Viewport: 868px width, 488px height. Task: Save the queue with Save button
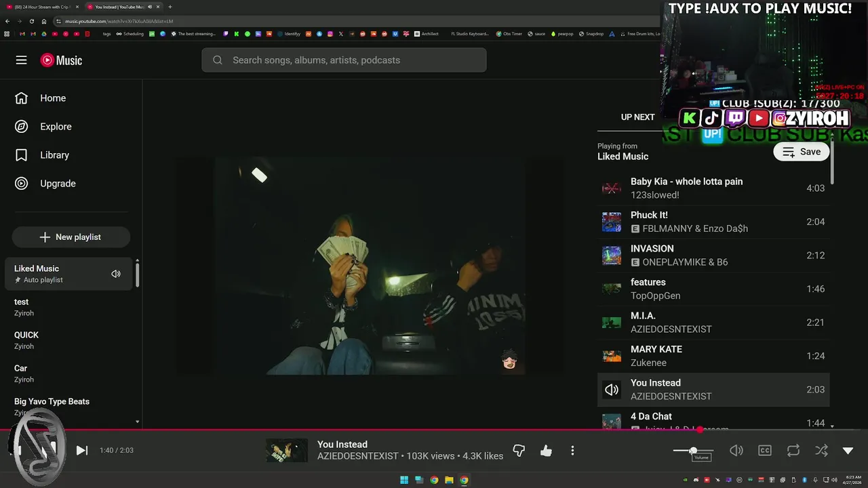point(801,152)
